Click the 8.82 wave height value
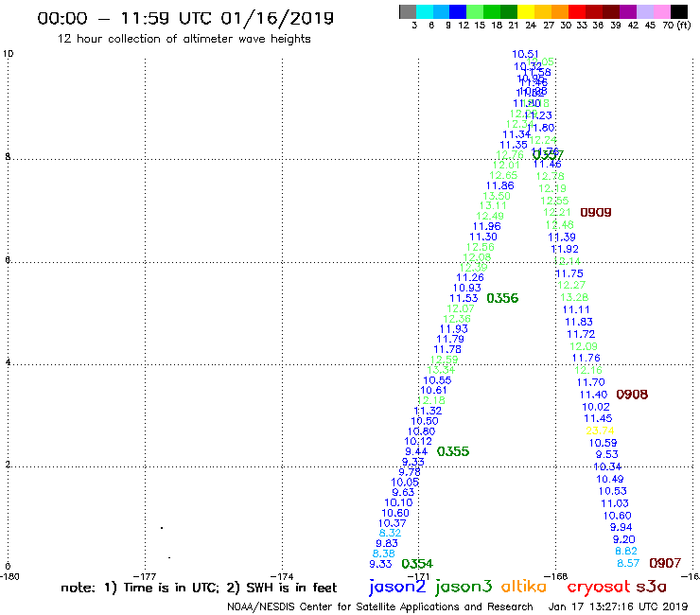The height and width of the screenshot is (615, 700). coord(626,551)
